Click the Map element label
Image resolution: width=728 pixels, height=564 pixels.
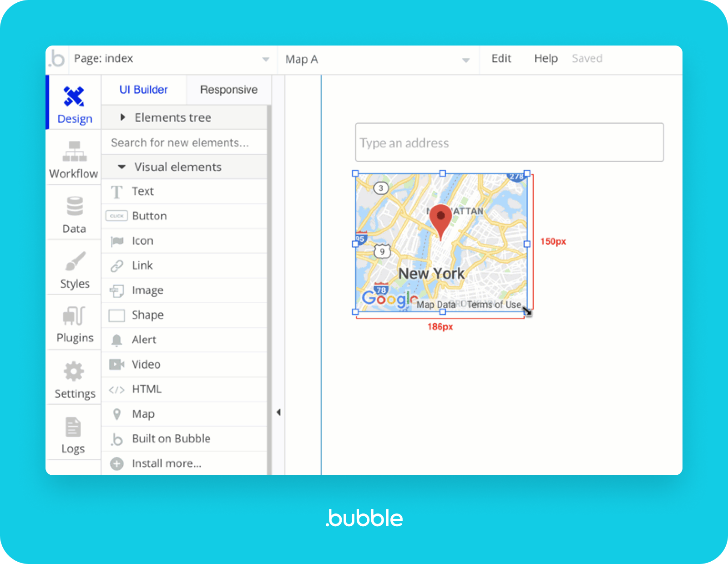(143, 414)
